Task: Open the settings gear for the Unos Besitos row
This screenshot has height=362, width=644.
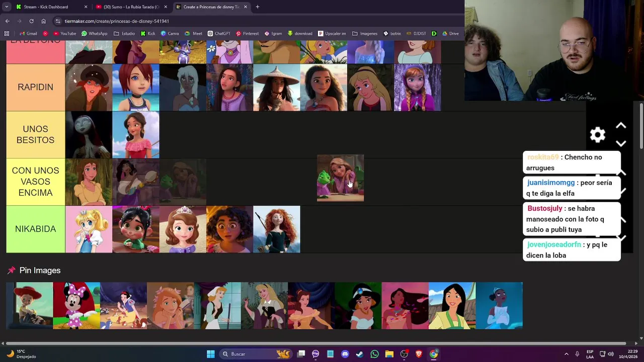Action: point(598,135)
